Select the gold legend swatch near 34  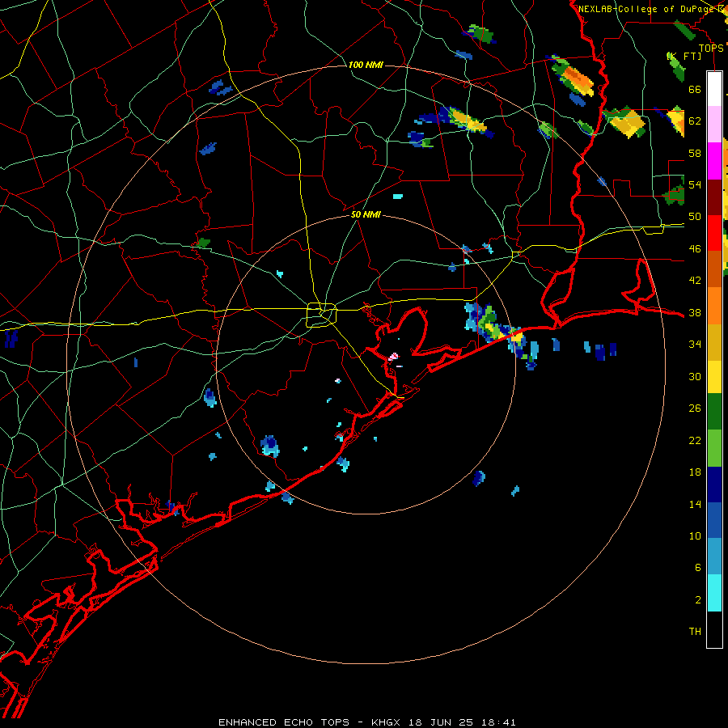point(714,342)
